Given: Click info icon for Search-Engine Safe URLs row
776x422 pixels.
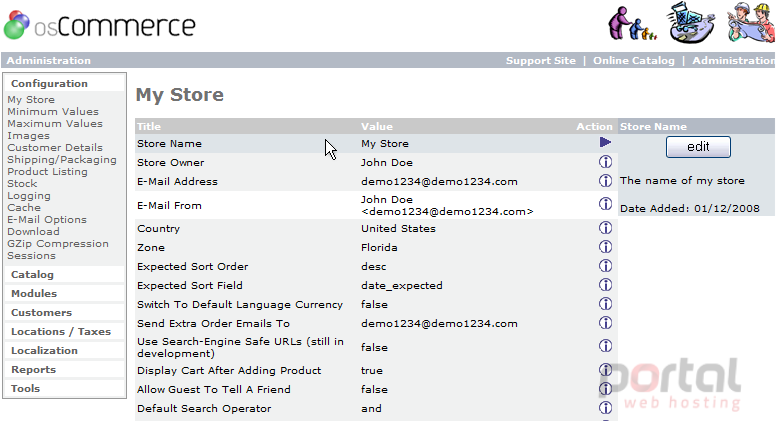Looking at the screenshot, I should coord(605,345).
